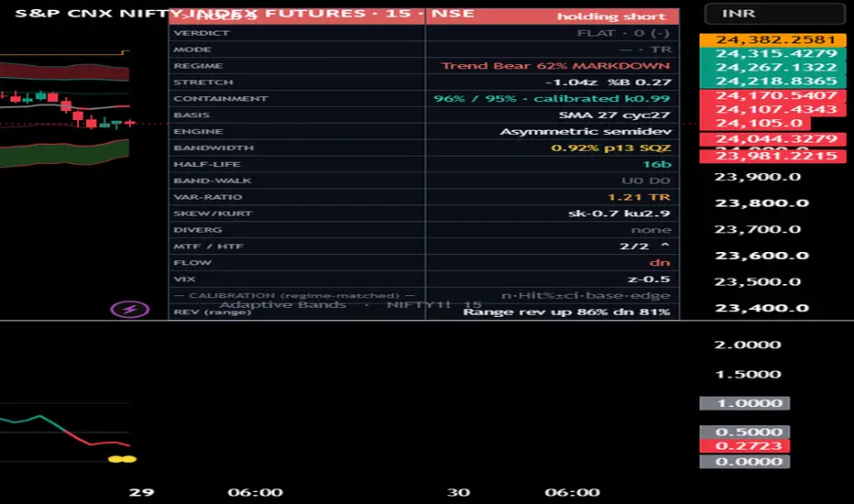Select the green 24,315.4279 price label

pyautogui.click(x=772, y=53)
